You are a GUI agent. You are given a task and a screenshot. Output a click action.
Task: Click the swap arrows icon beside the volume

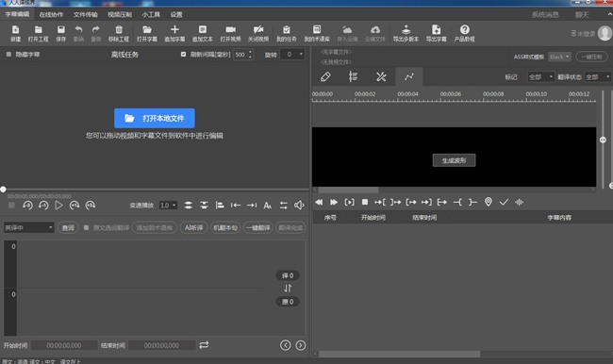click(284, 206)
